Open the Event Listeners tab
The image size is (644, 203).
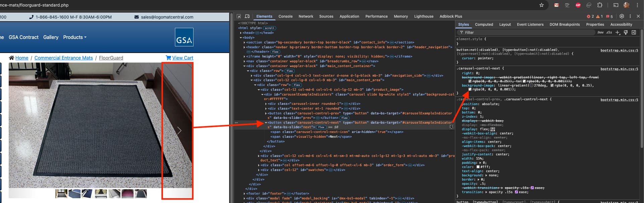[530, 24]
